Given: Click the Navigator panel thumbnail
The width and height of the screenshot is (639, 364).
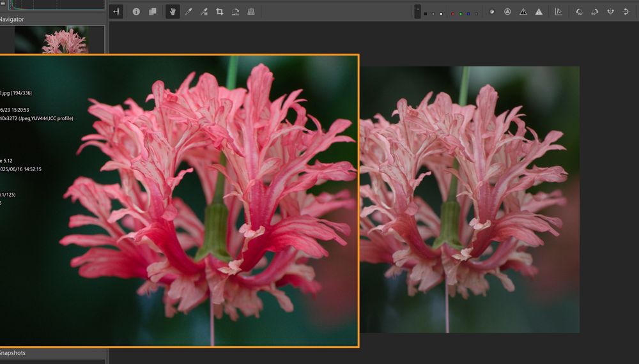Looking at the screenshot, I should tap(51, 40).
